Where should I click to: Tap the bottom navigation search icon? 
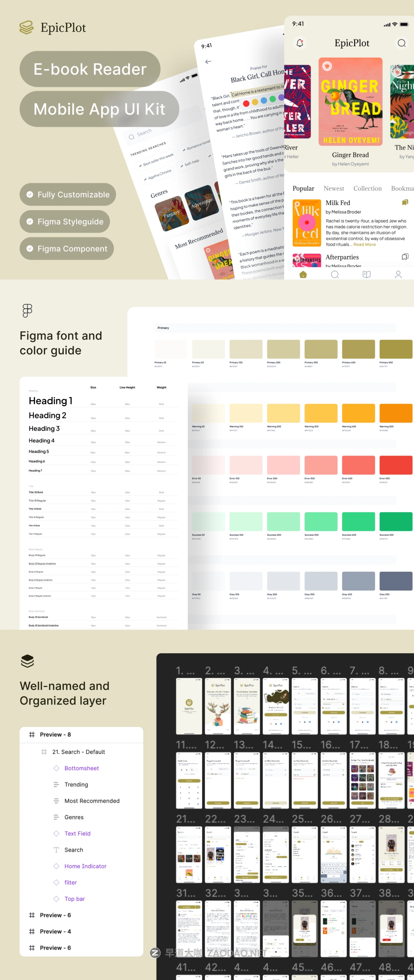point(335,274)
